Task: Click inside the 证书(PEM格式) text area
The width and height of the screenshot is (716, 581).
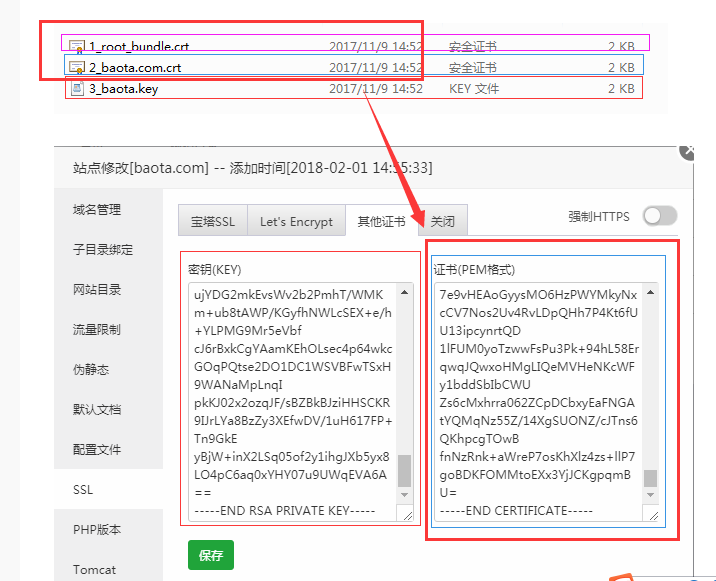Action: pos(538,390)
